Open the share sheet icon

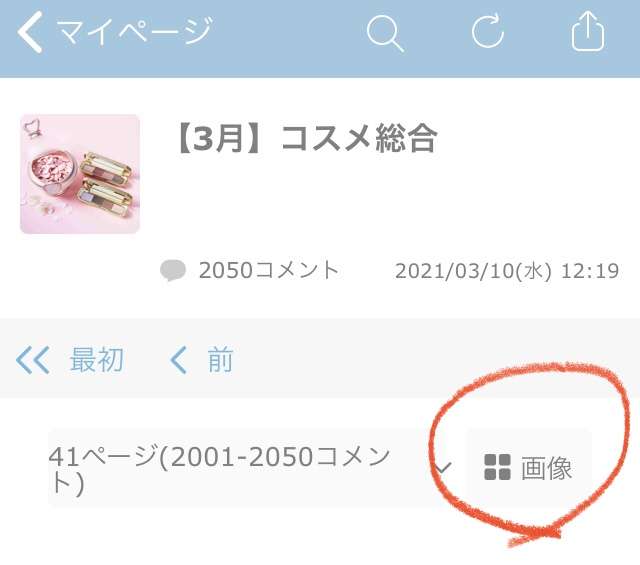tap(588, 31)
